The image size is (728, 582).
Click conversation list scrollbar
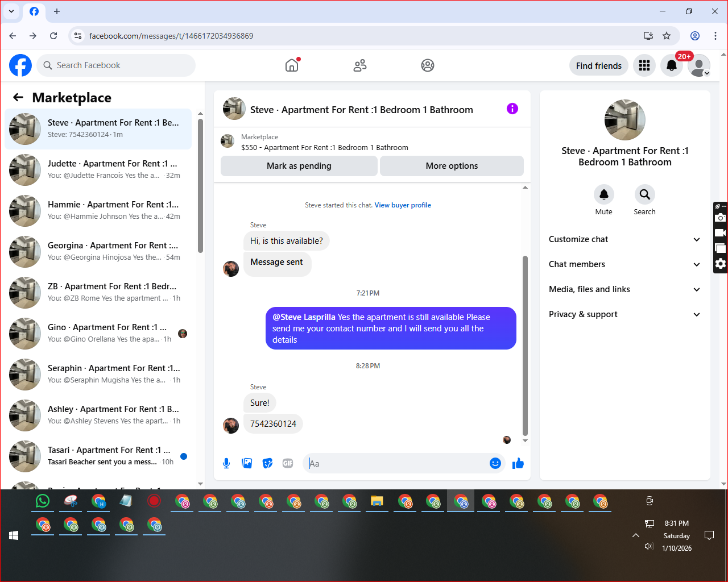200,185
